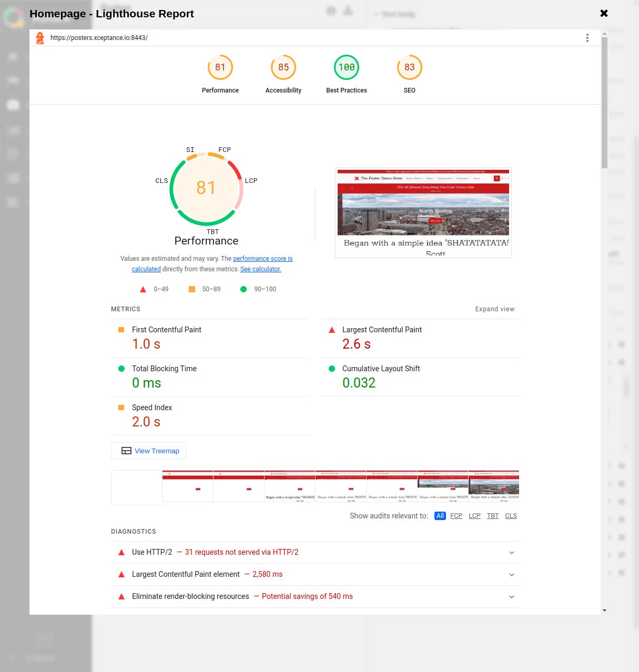Jump to SEO score gauge 83

coord(410,67)
